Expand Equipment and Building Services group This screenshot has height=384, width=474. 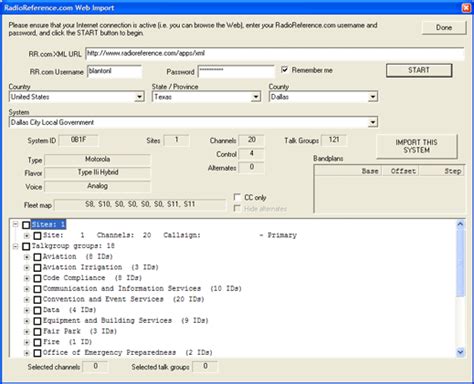(27, 321)
